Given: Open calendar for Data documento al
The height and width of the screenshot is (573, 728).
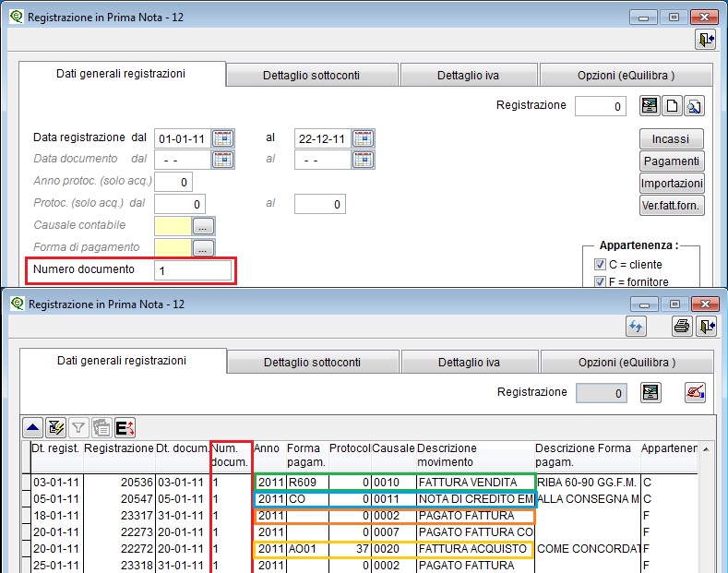Looking at the screenshot, I should tap(363, 160).
